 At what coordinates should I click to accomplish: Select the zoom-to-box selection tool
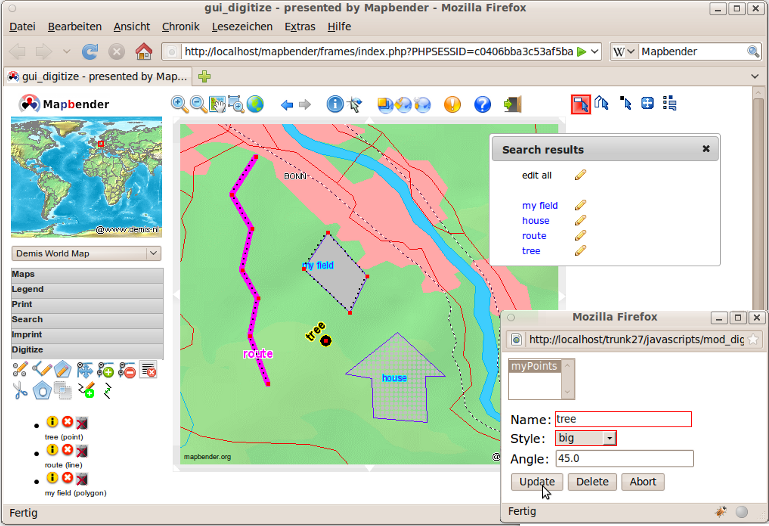point(236,104)
